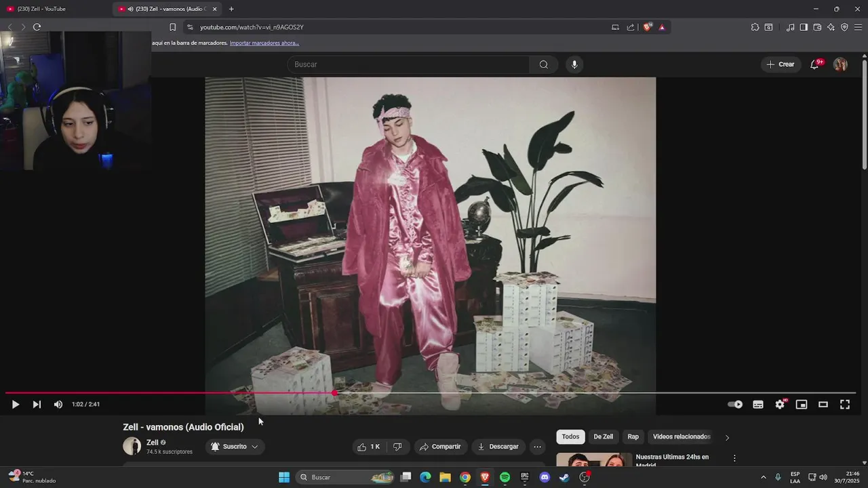Click the address bar URL
This screenshot has width=868, height=488.
252,27
